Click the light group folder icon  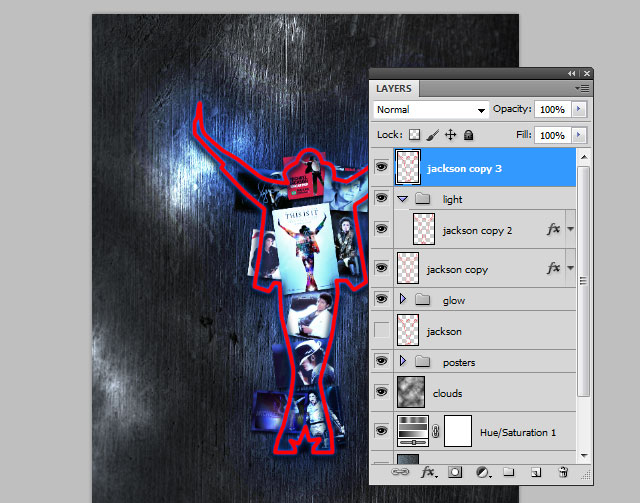(422, 199)
